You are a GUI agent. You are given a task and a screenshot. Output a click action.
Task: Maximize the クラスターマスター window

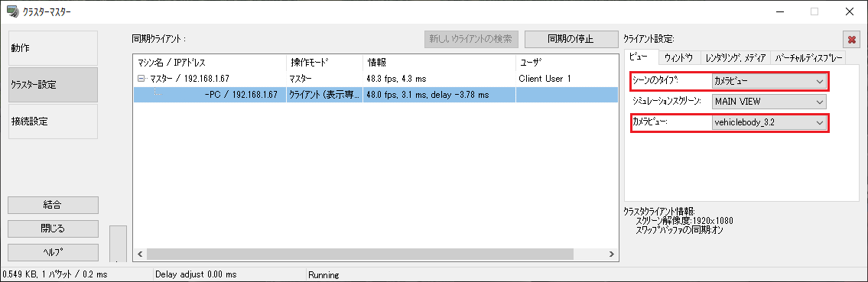pyautogui.click(x=814, y=11)
